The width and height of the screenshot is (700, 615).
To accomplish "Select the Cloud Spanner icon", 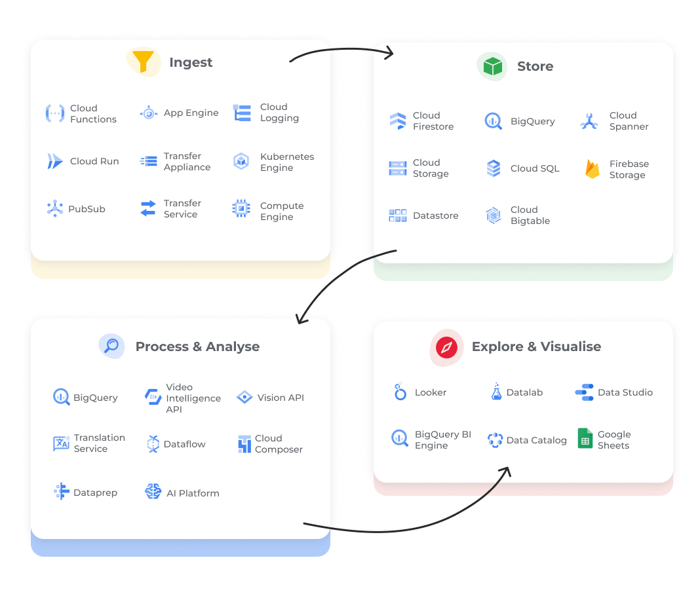I will pyautogui.click(x=589, y=121).
